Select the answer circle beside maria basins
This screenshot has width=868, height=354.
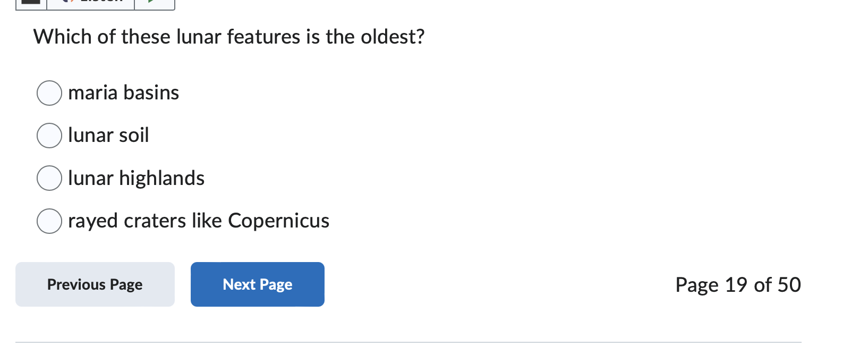pos(49,93)
